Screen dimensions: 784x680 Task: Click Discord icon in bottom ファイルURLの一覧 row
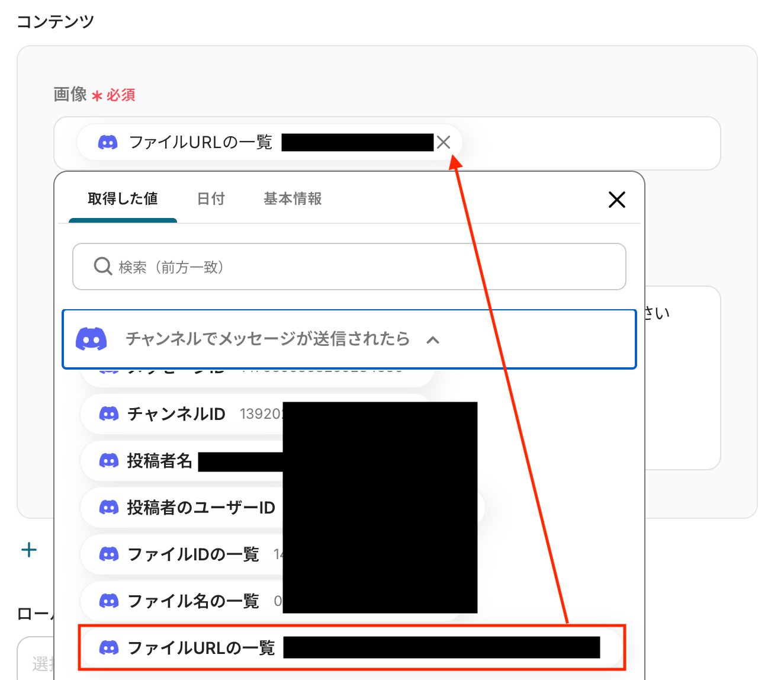tap(109, 647)
